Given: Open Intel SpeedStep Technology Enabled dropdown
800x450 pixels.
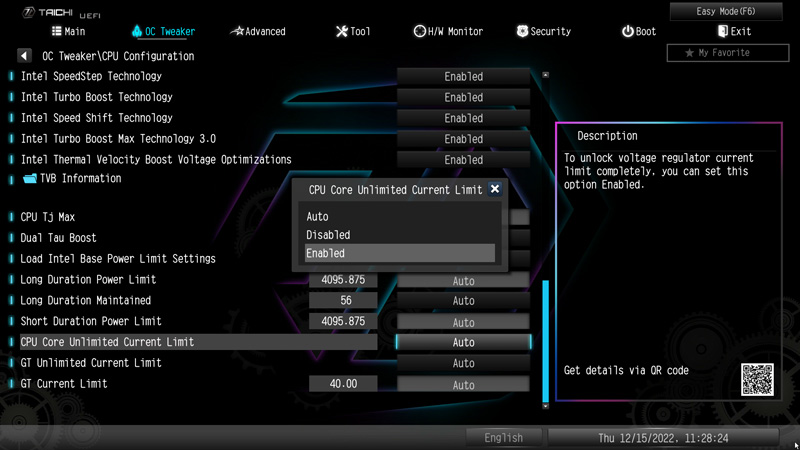Looking at the screenshot, I should tap(463, 77).
